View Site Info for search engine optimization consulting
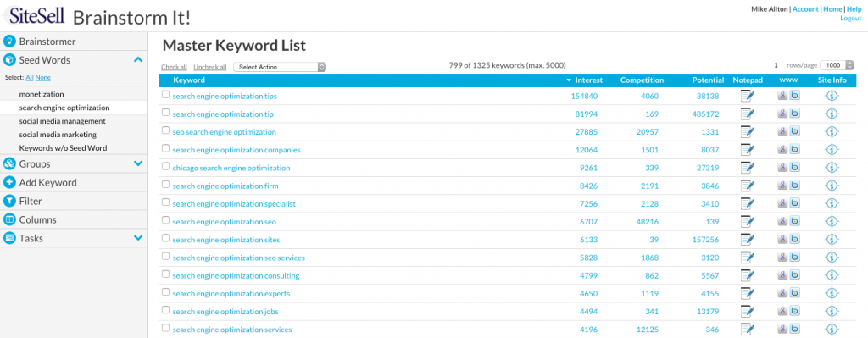Screen dimensions: 868x338 [832, 275]
